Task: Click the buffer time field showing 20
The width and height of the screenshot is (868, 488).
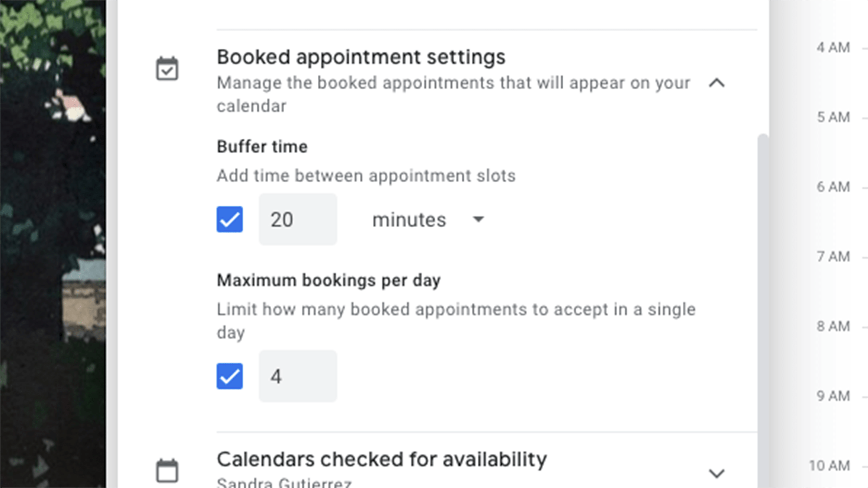Action: (x=298, y=219)
